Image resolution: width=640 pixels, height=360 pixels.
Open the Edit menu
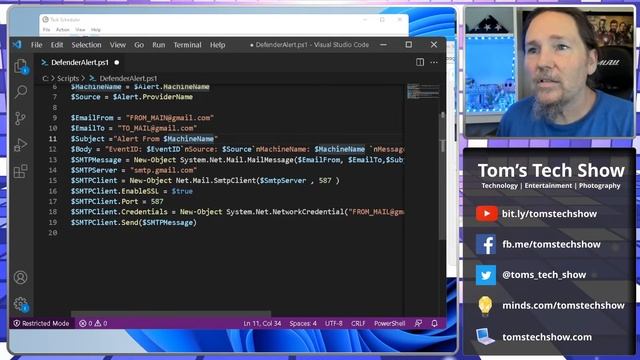pyautogui.click(x=57, y=45)
